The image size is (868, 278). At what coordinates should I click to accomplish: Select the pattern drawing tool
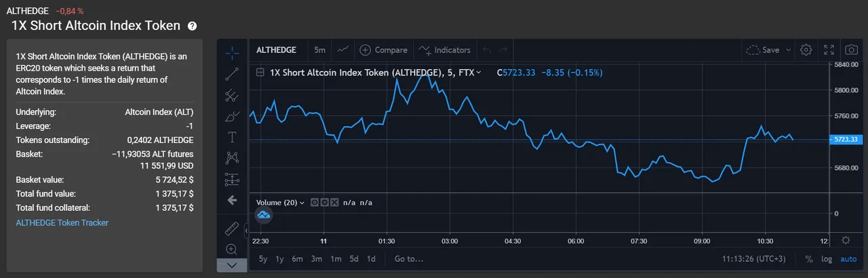232,158
